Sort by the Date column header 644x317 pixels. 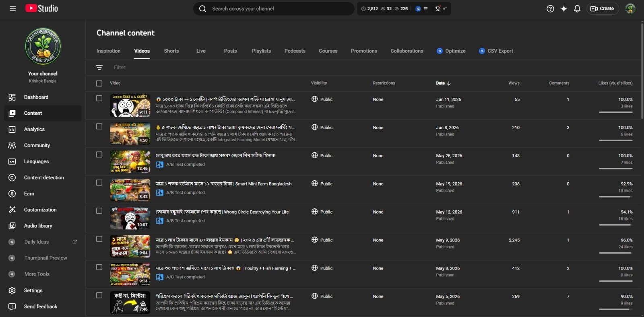coord(443,83)
